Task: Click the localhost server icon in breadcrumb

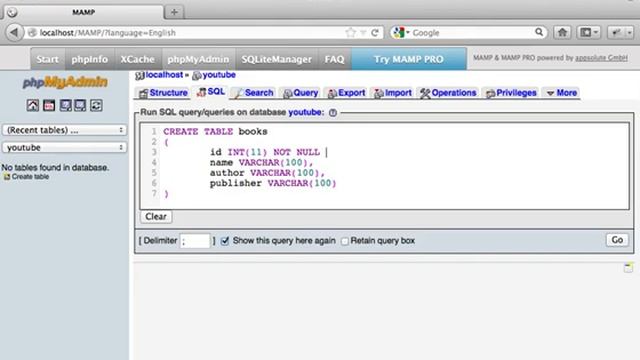Action: point(140,76)
